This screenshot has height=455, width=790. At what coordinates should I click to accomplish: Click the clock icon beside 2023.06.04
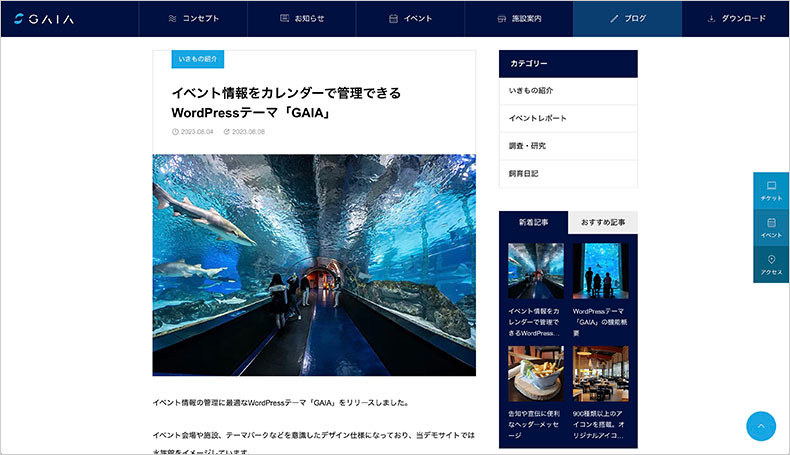[175, 132]
